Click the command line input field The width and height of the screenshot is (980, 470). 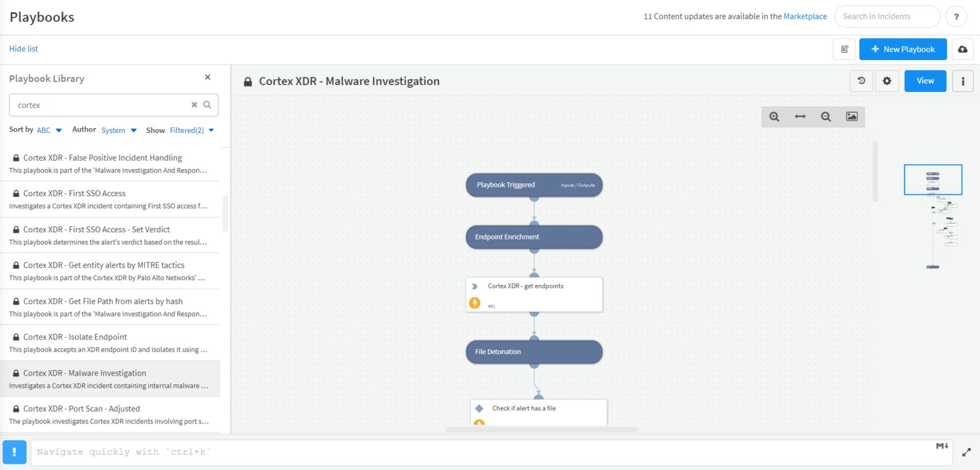(x=491, y=452)
